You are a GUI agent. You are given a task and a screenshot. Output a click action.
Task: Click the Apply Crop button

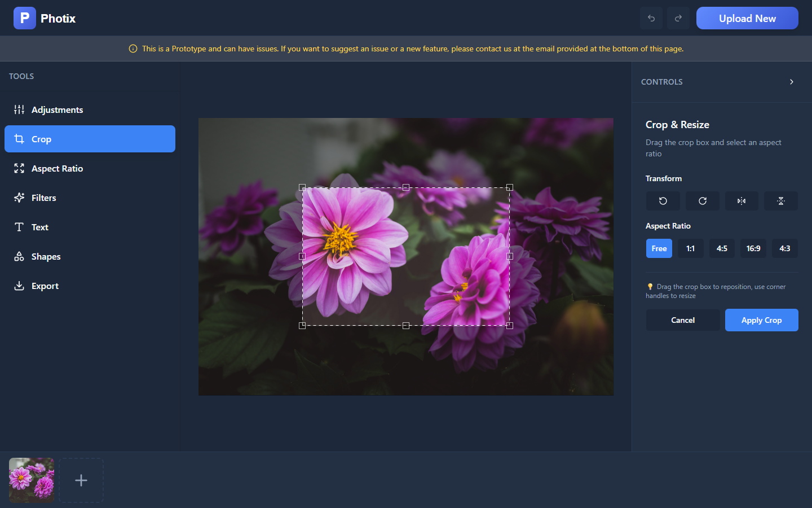(761, 320)
